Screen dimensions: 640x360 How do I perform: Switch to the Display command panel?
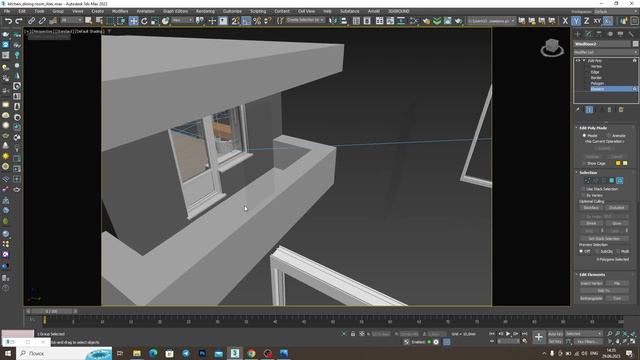click(620, 34)
